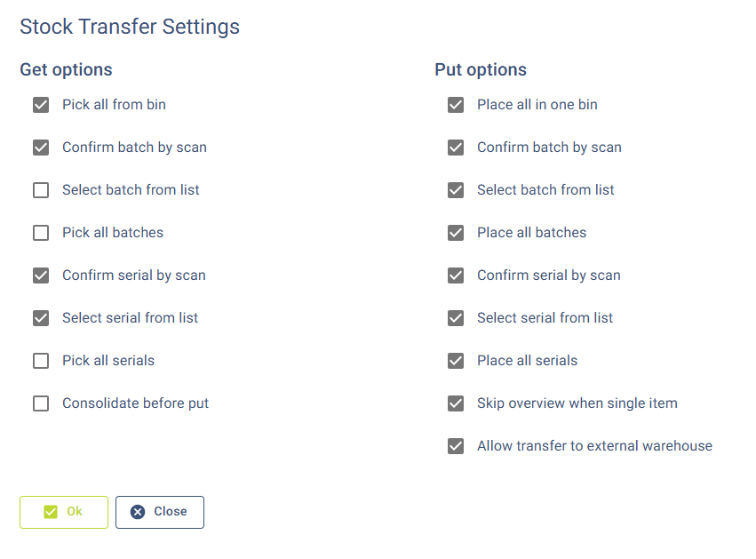Uncheck Get options Select serial from list
The width and height of the screenshot is (756, 559).
point(41,318)
